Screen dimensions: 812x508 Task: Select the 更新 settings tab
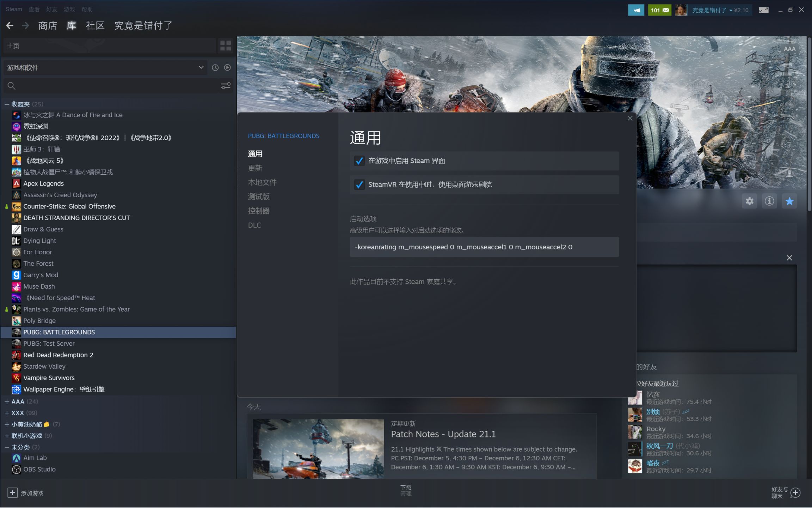click(255, 168)
